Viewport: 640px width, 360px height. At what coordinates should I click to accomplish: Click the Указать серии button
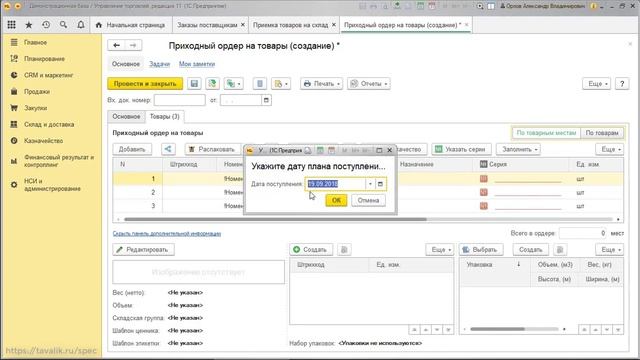click(x=461, y=149)
